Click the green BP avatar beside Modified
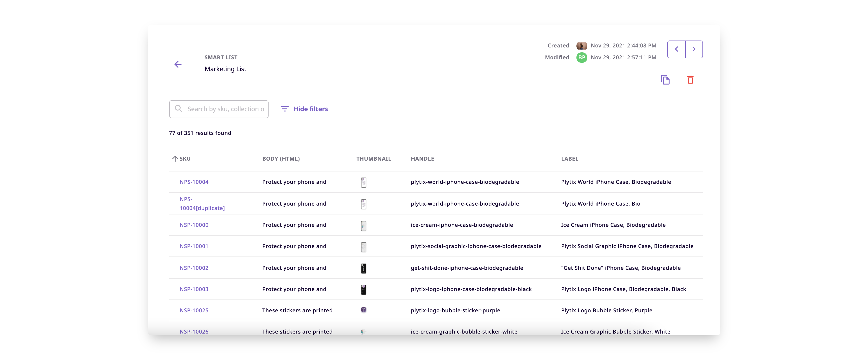This screenshot has width=868, height=360. pyautogui.click(x=582, y=57)
